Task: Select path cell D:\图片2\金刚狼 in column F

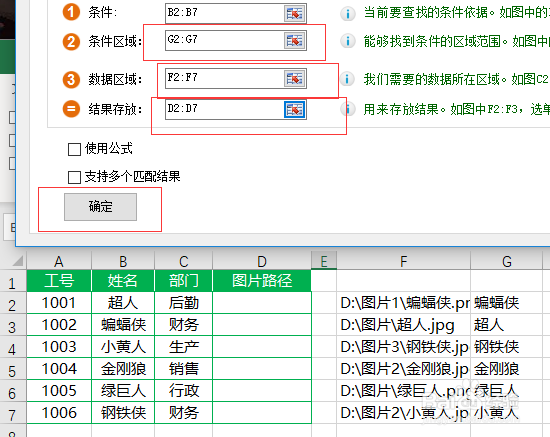Action: pos(403,369)
